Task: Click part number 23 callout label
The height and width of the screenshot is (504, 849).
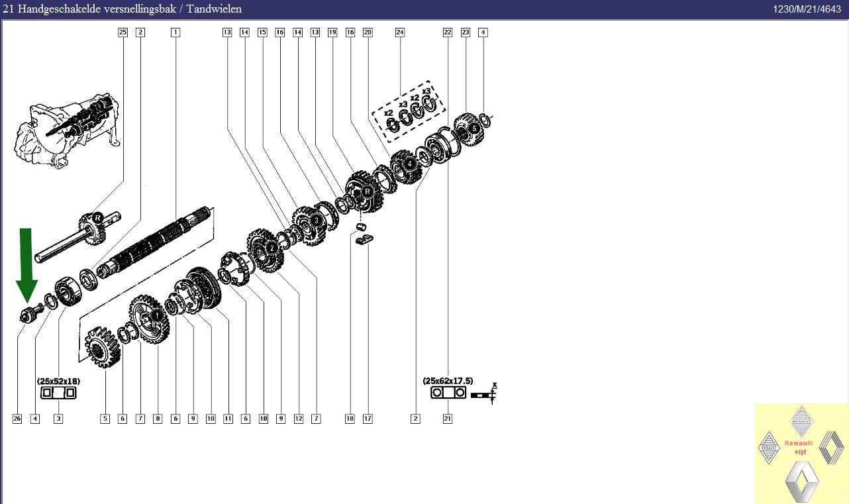Action: pos(465,32)
